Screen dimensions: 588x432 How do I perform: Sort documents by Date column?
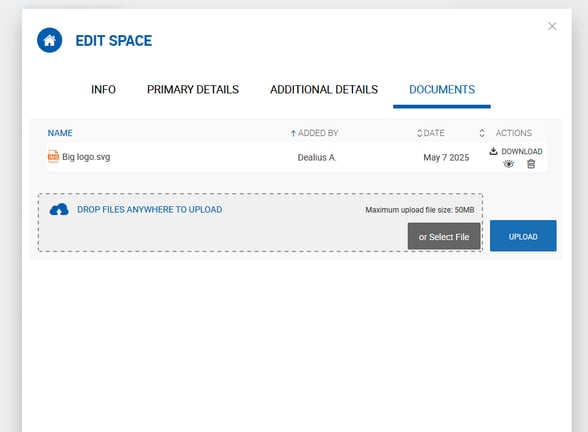[x=482, y=133]
